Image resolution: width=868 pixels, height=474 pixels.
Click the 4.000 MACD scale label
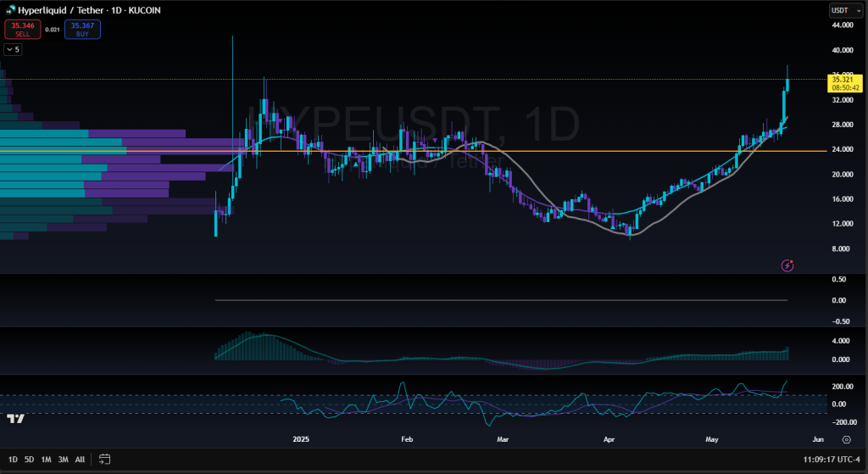[841, 341]
